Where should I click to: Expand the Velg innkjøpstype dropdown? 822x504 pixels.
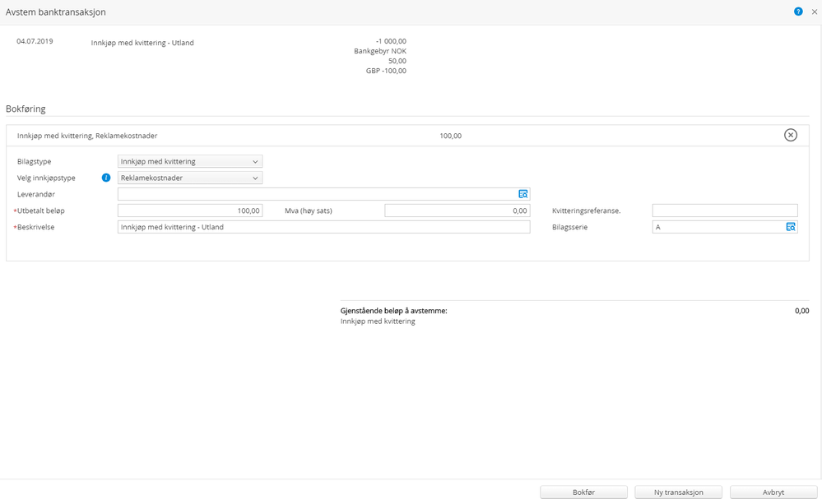tap(190, 178)
